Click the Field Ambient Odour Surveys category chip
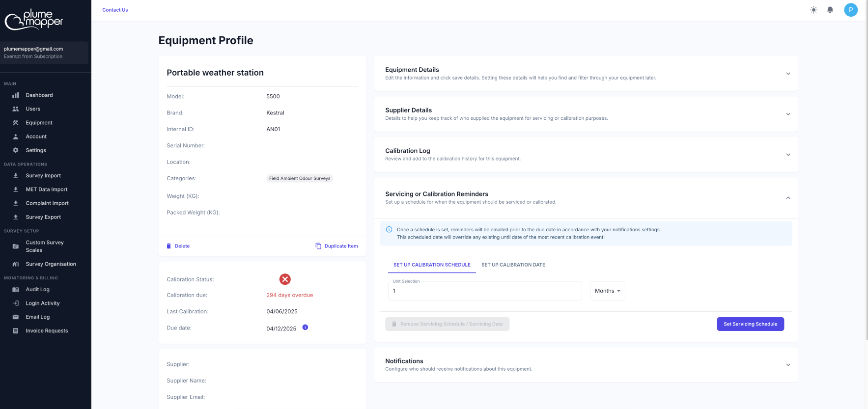 [300, 178]
